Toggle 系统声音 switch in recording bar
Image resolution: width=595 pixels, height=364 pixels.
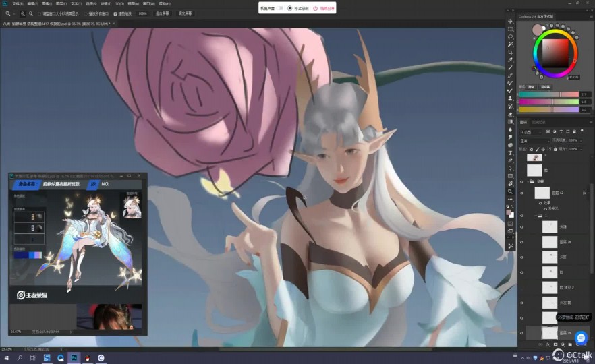280,8
